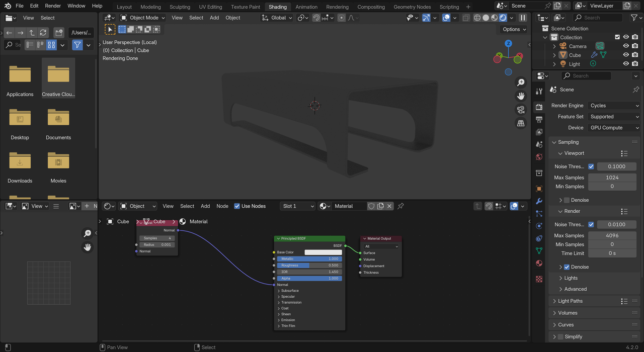Open the Slot 1 material slot dropdown
Viewport: 644px width, 352px height.
coord(297,206)
